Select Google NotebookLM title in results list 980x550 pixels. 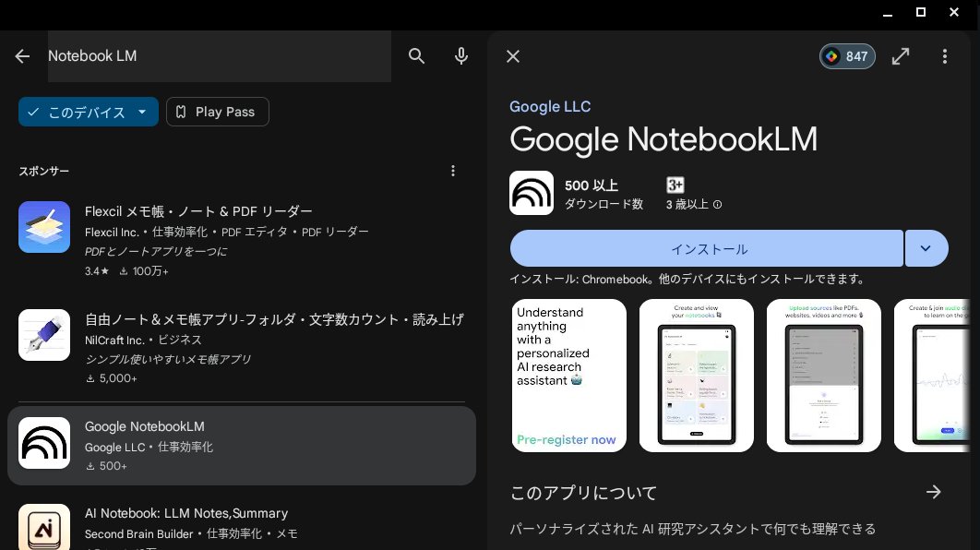(144, 426)
